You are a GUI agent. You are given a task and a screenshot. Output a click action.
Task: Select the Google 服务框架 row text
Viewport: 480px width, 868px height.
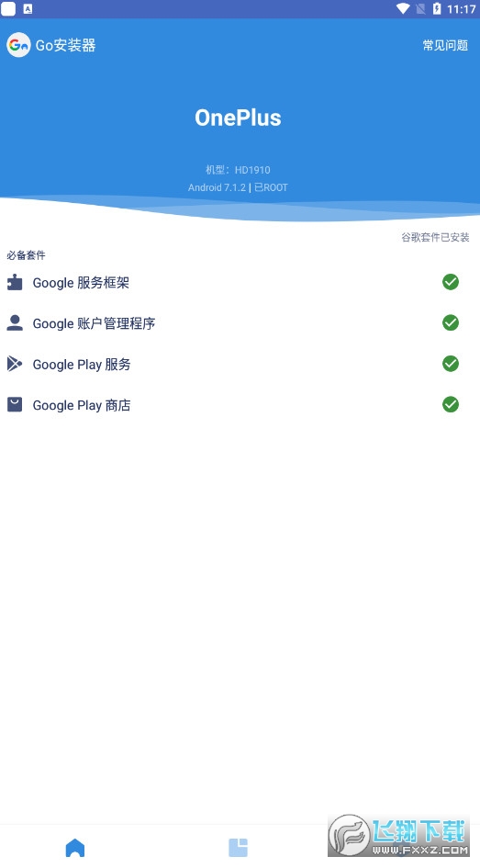click(x=81, y=283)
